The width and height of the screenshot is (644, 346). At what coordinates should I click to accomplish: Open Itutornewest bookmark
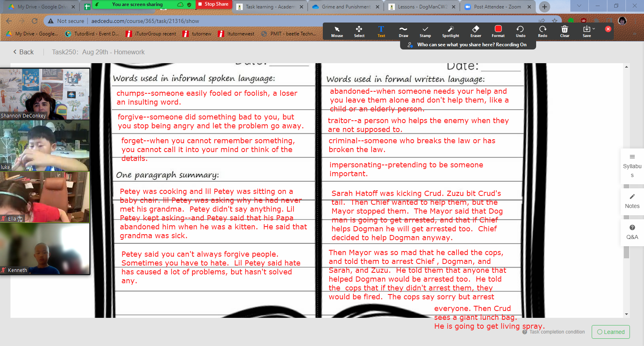(236, 34)
